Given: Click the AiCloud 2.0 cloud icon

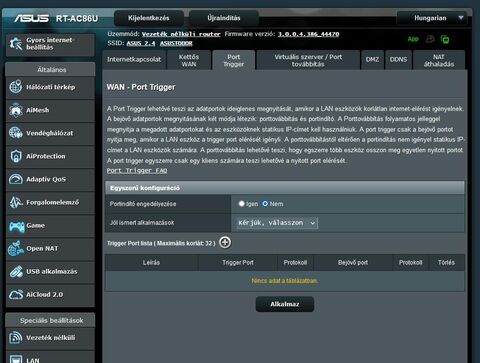Looking at the screenshot, I should click(x=16, y=295).
